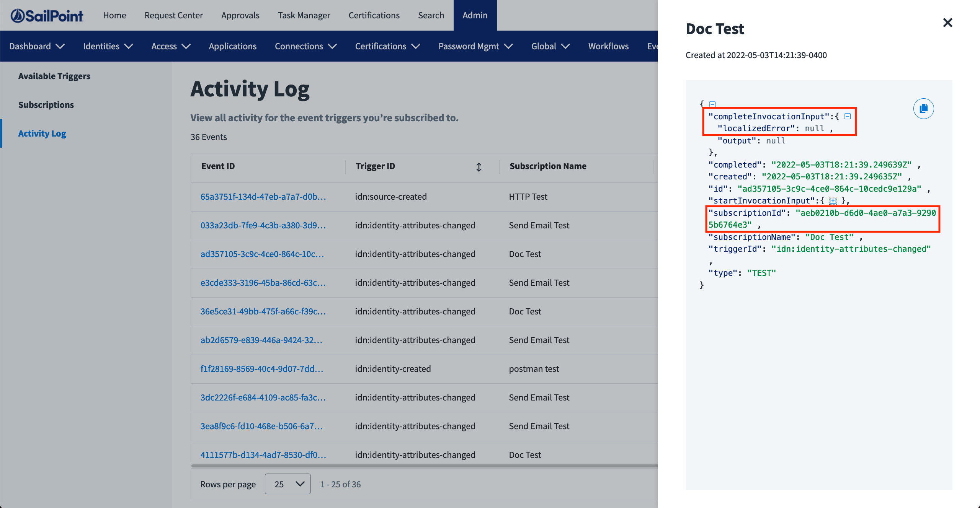Open Subscriptions in the sidebar

tap(46, 105)
